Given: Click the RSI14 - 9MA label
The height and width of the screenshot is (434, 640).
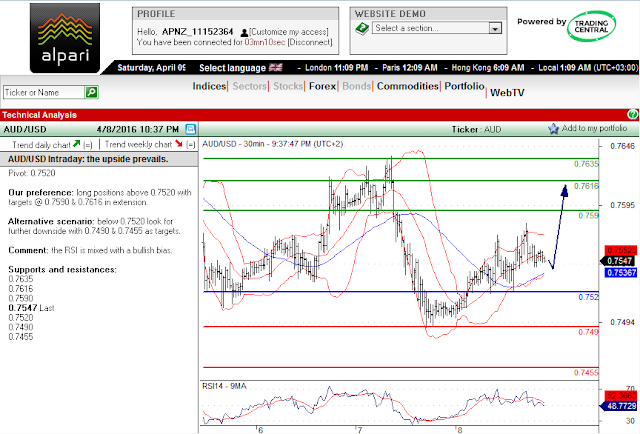Looking at the screenshot, I should (x=224, y=386).
